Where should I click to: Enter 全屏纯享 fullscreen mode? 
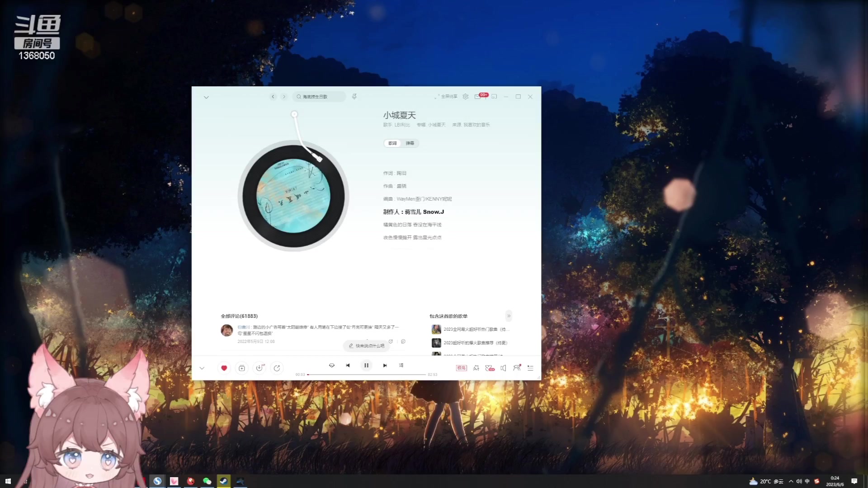click(446, 97)
